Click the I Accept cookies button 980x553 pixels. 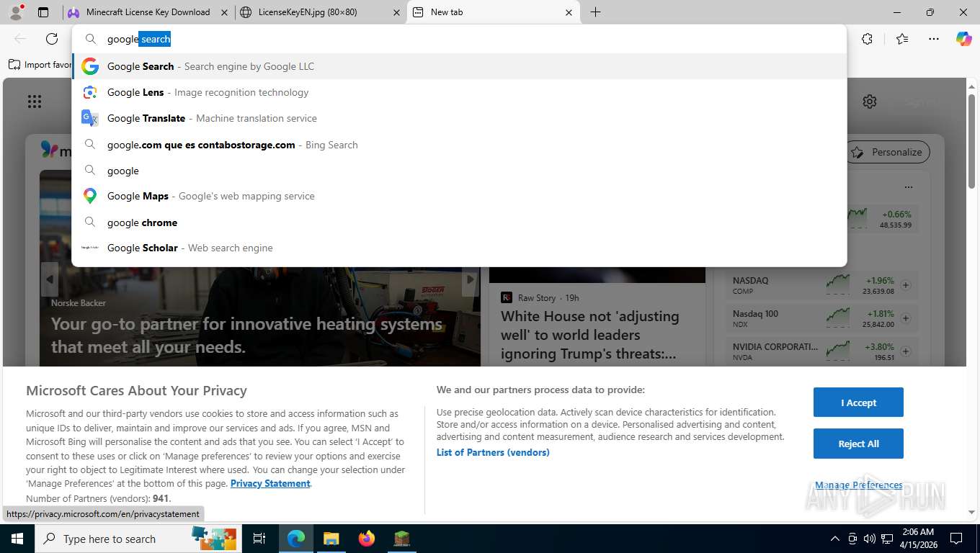click(x=858, y=403)
